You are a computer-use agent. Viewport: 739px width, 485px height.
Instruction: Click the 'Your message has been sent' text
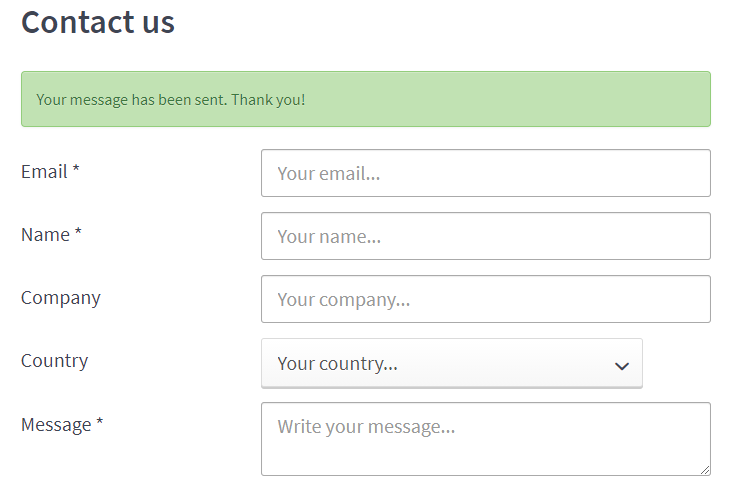point(170,100)
